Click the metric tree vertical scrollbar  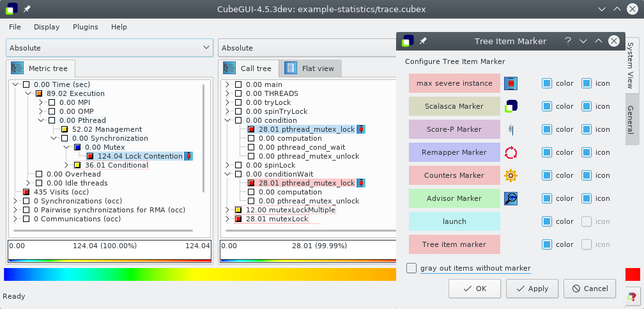[x=204, y=139]
